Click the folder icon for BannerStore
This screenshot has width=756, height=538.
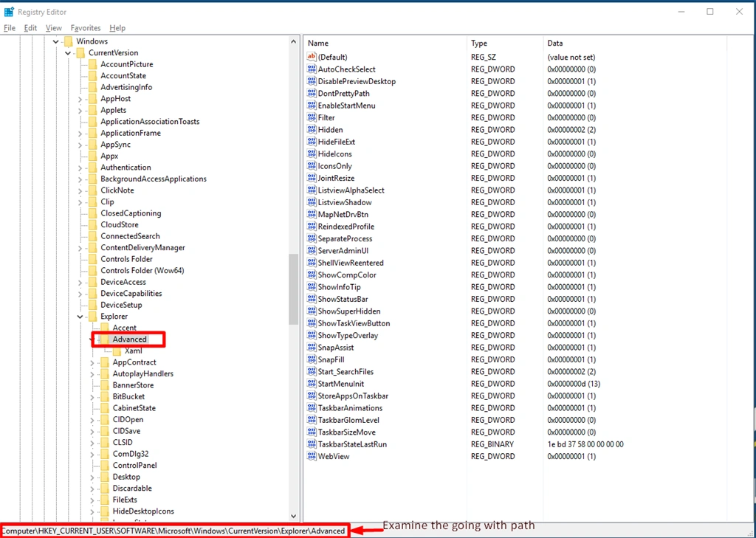(105, 385)
